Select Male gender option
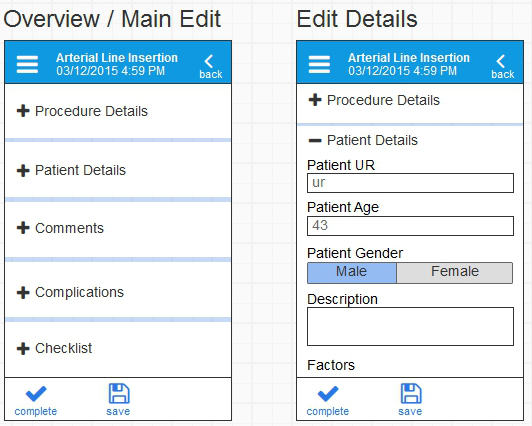Image resolution: width=532 pixels, height=426 pixels. point(352,272)
